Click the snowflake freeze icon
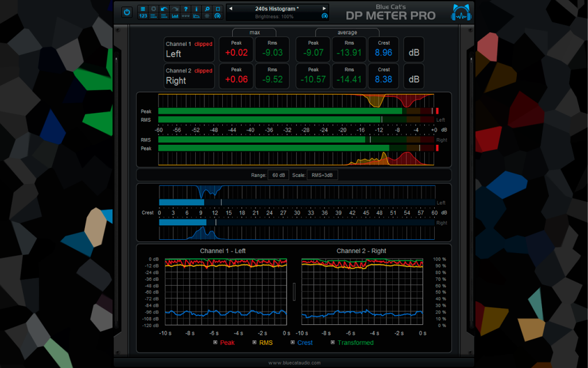The image size is (588, 368). click(x=207, y=16)
